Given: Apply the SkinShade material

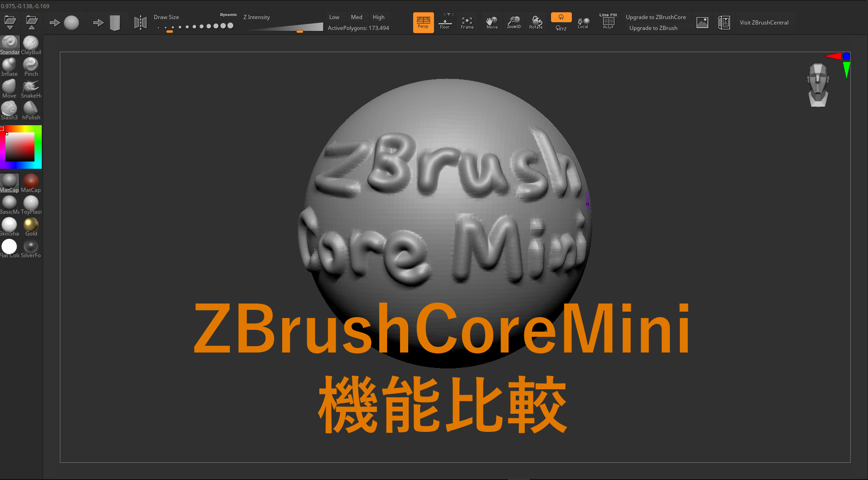Looking at the screenshot, I should (x=10, y=227).
